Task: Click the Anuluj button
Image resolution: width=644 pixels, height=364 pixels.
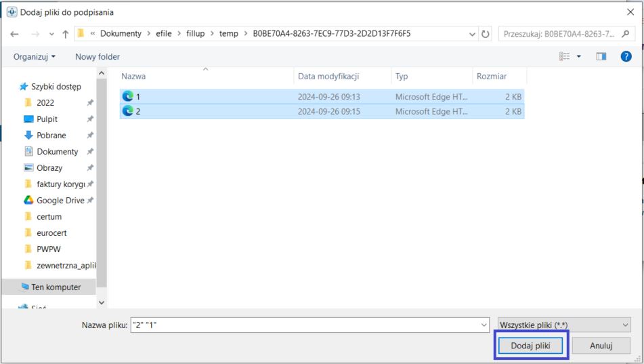Action: click(x=601, y=346)
